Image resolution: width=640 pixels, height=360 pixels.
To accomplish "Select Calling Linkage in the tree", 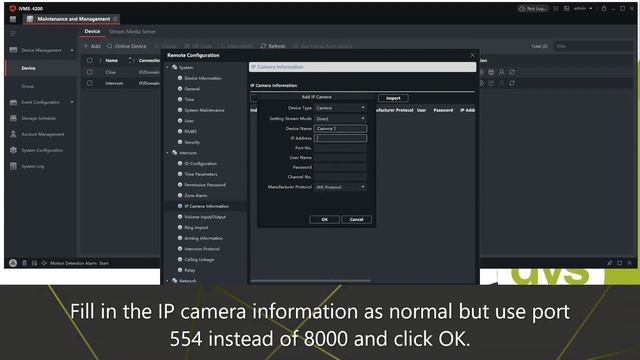I will [x=199, y=260].
